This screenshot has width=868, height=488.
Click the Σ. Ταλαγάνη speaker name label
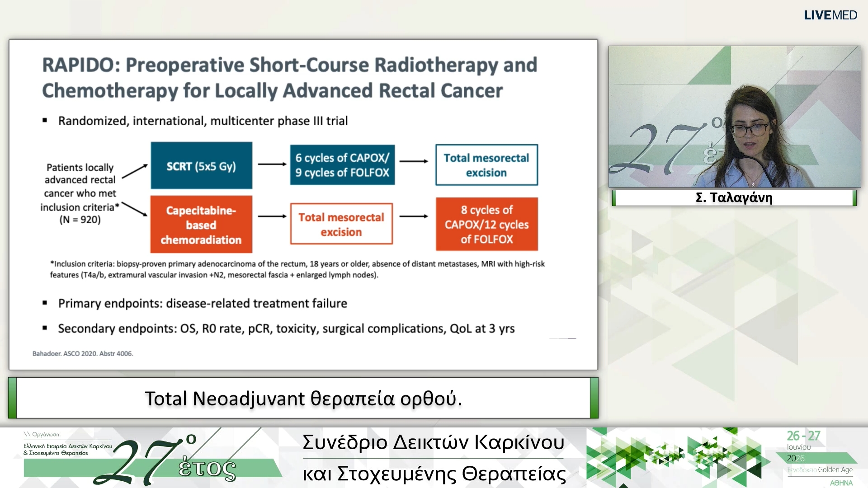click(x=734, y=197)
